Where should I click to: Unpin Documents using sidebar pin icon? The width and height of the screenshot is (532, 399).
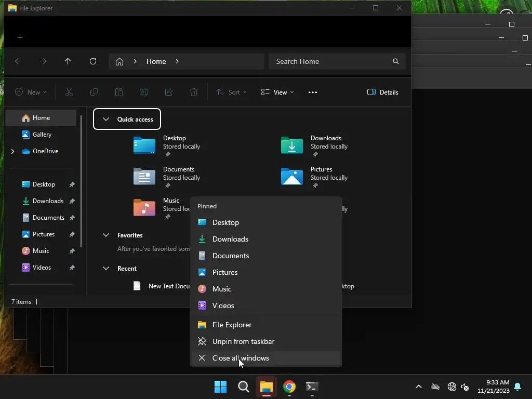72,218
